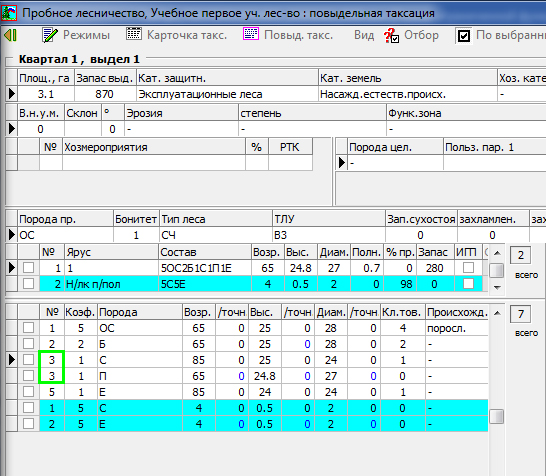The width and height of the screenshot is (546, 476).
Task: Click row pointer beside Порода цел.
Action: pyautogui.click(x=342, y=163)
